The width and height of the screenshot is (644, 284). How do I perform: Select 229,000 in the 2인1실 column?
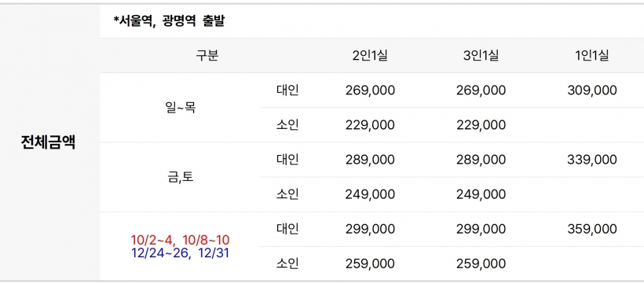(370, 125)
